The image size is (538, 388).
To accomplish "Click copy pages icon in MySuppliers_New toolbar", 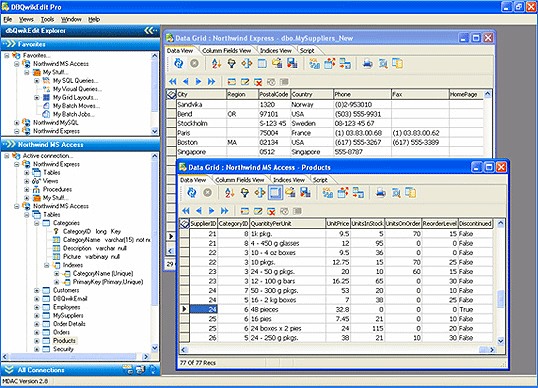I will pyautogui.click(x=397, y=63).
